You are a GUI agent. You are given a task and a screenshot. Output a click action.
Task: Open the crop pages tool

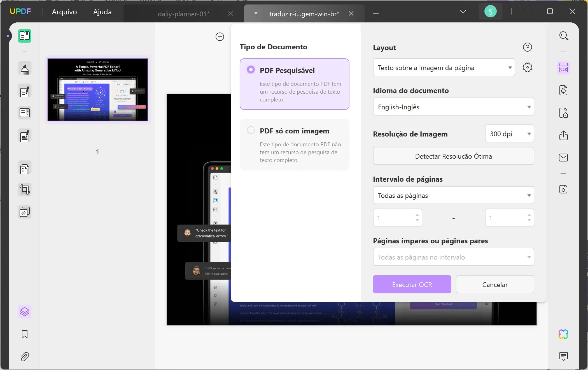coord(25,189)
